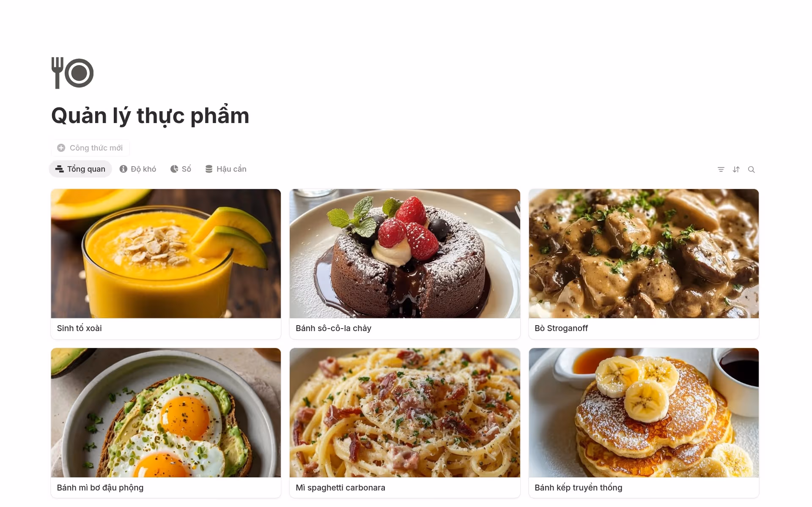Open the Bánh kếp truyền thống image

(x=644, y=413)
